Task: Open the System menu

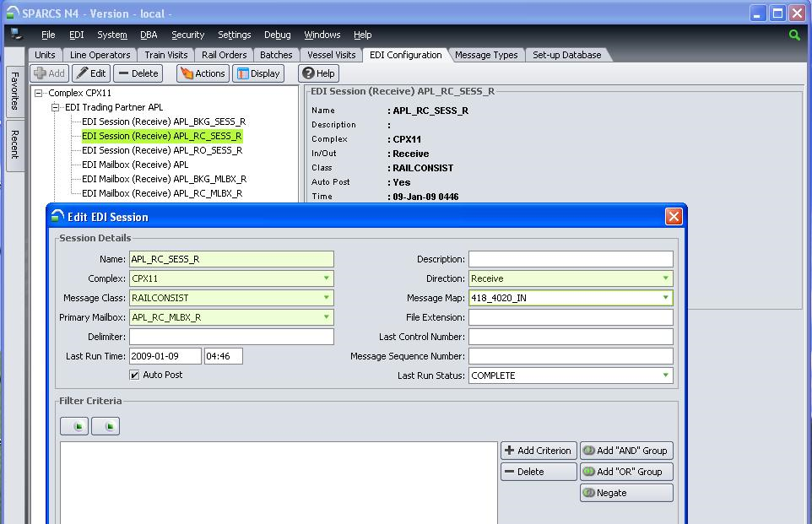Action: click(x=112, y=35)
